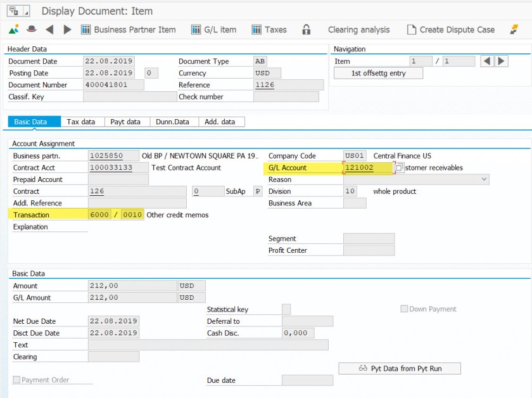This screenshot has width=532, height=398.
Task: Click the mountain-and-sun icon in toolbar
Action: tap(14, 30)
